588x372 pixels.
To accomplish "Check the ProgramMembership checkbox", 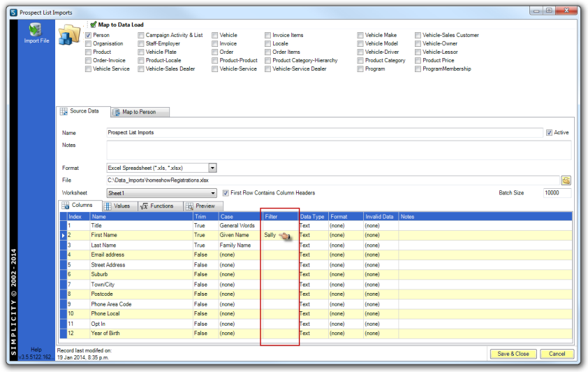I will point(418,69).
